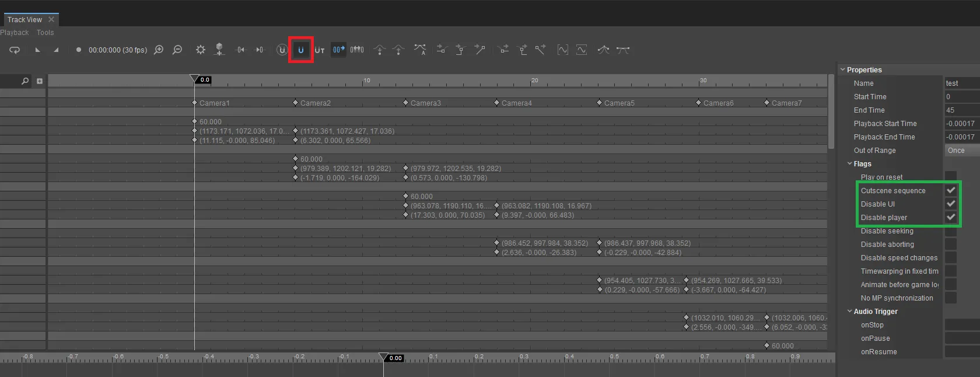Enable No MP synchronization checkbox

pyautogui.click(x=951, y=298)
